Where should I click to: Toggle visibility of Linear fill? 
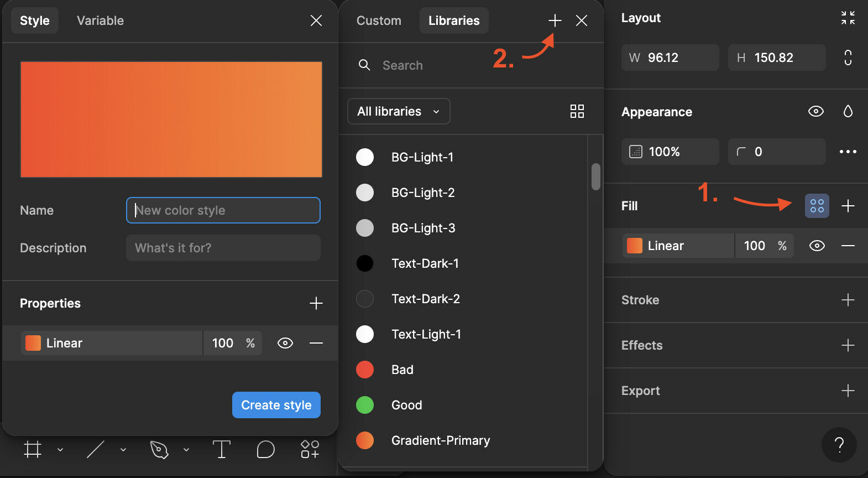(817, 246)
